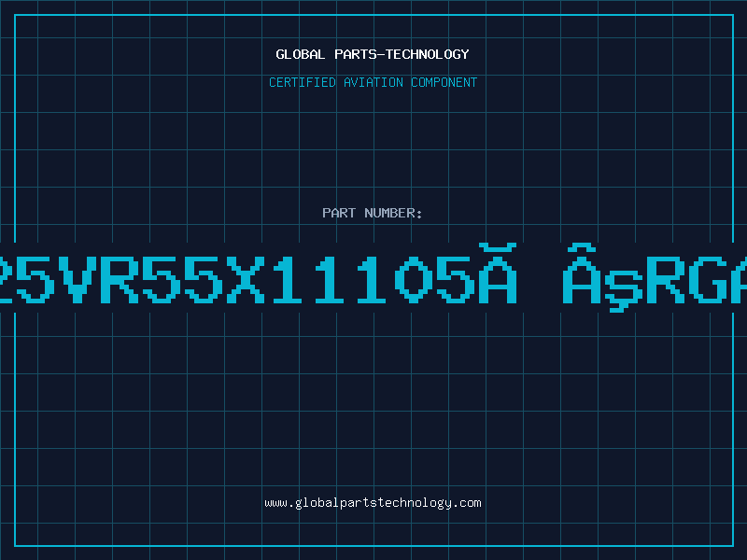The height and width of the screenshot is (560, 747).
Task: Open the www.globalpartstechnology.com link
Action: tap(373, 503)
